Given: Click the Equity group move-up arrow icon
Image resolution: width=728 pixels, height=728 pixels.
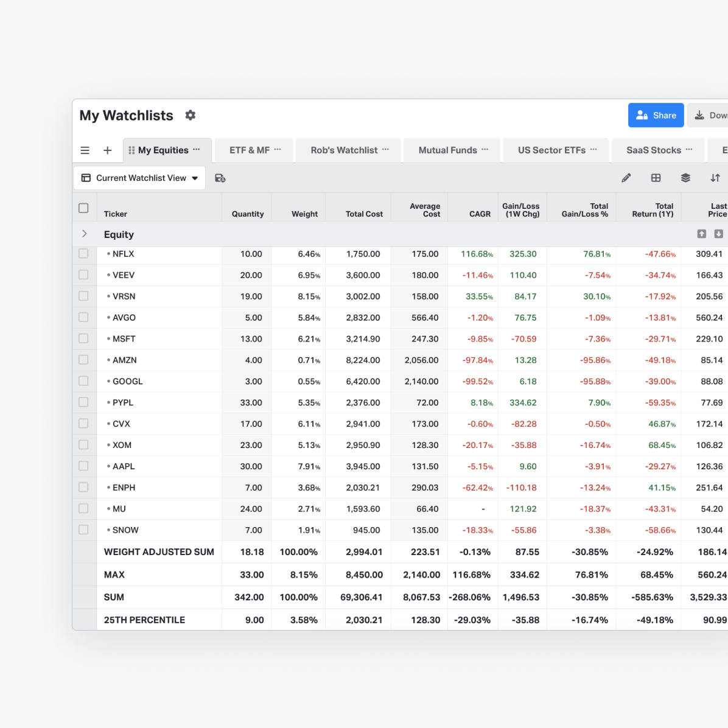Looking at the screenshot, I should pyautogui.click(x=702, y=234).
